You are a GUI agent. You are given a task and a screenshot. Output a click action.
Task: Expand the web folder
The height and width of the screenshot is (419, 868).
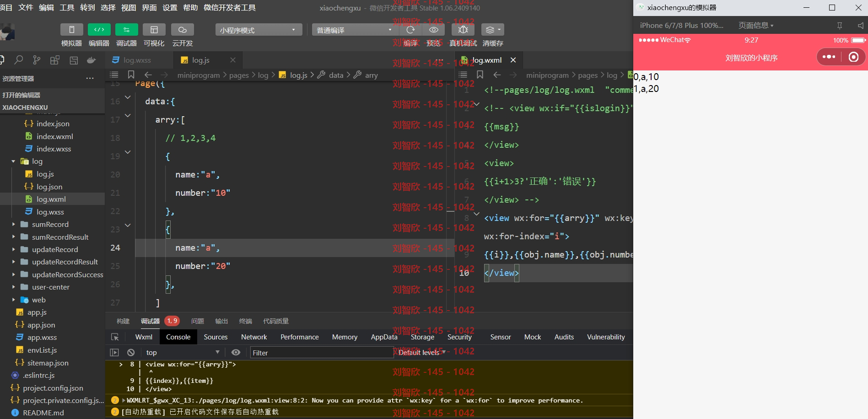13,300
